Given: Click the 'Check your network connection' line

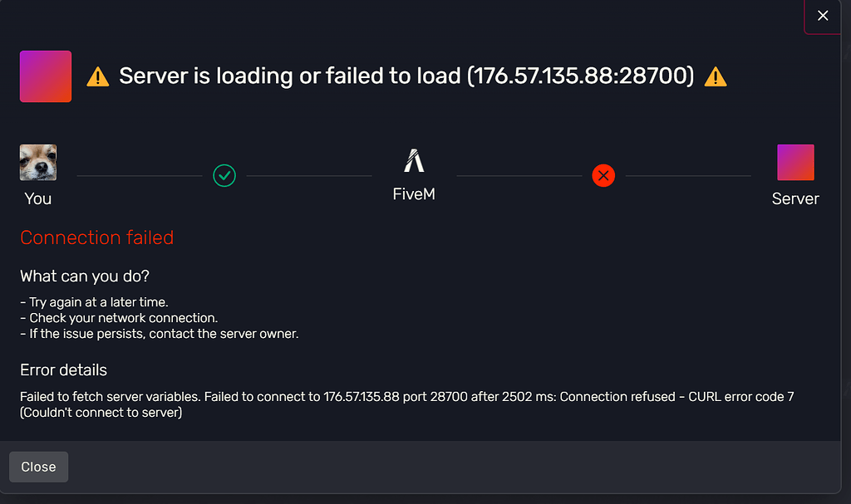Looking at the screenshot, I should click(121, 318).
